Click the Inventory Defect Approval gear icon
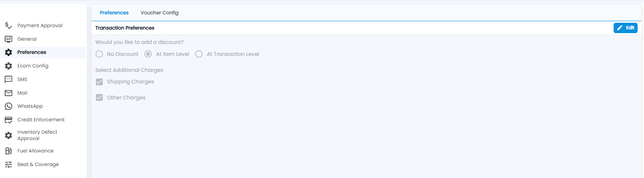The height and width of the screenshot is (178, 644). [8, 135]
